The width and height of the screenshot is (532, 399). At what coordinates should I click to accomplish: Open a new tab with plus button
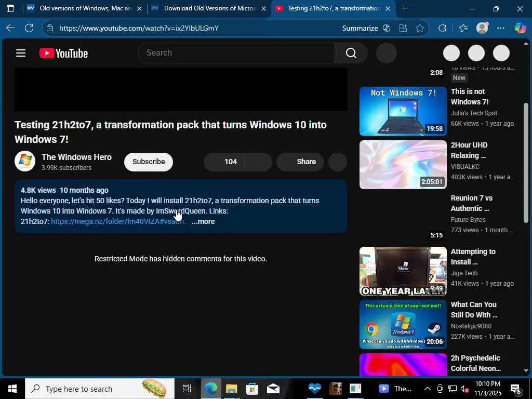(404, 8)
